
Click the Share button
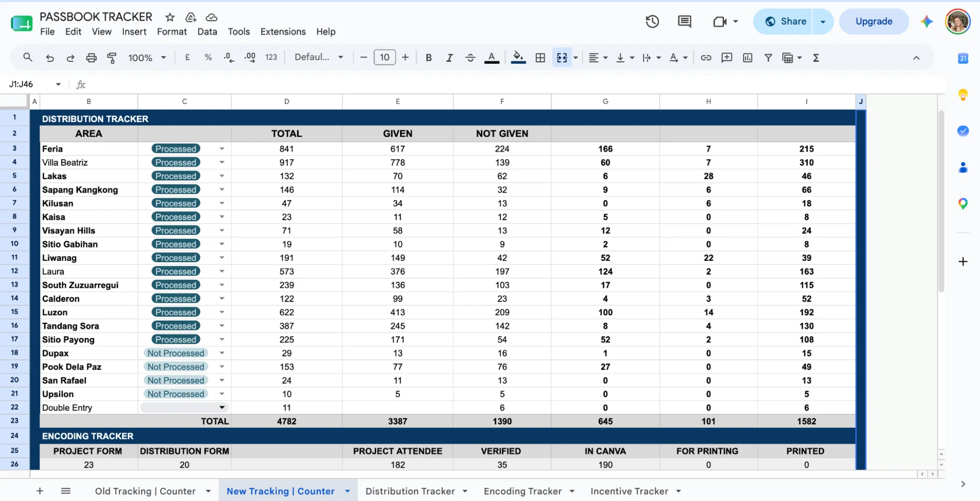coord(786,21)
